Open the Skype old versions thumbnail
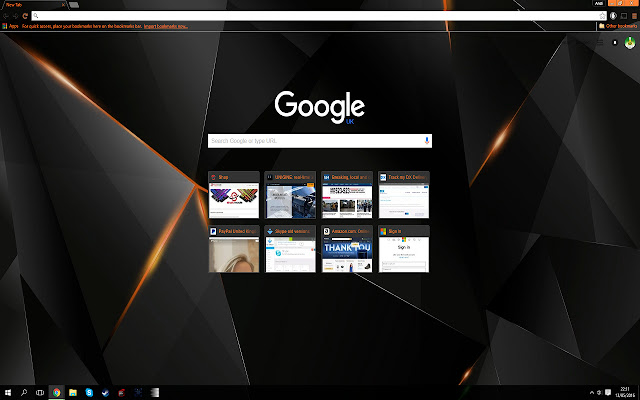640x400 pixels. [x=290, y=249]
